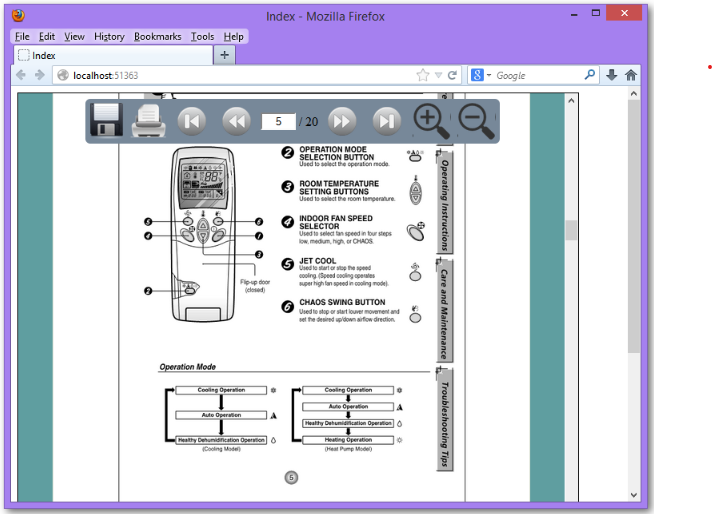Click the Care and Maintenance side tab
The height and width of the screenshot is (514, 713).
[445, 312]
